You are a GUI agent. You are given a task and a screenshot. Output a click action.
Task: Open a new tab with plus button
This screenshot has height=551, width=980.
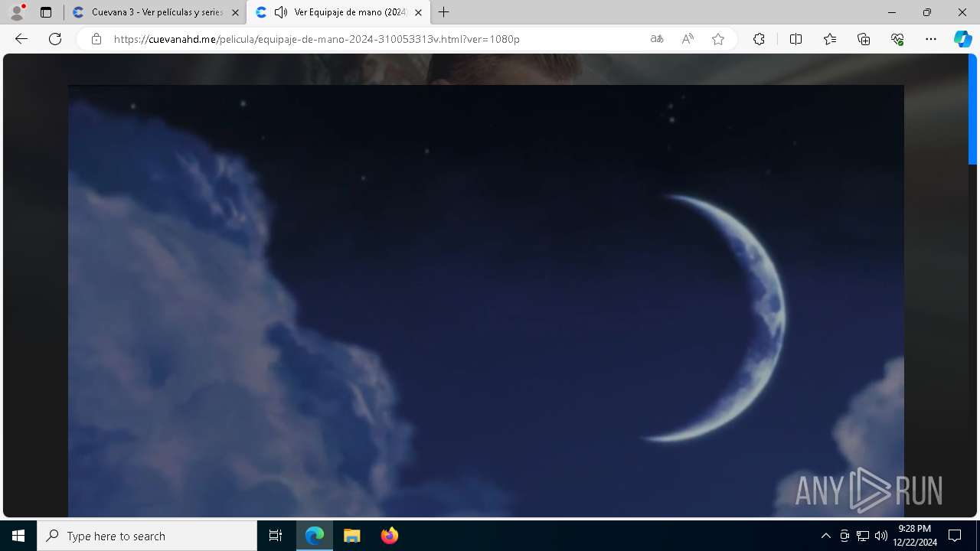444,12
